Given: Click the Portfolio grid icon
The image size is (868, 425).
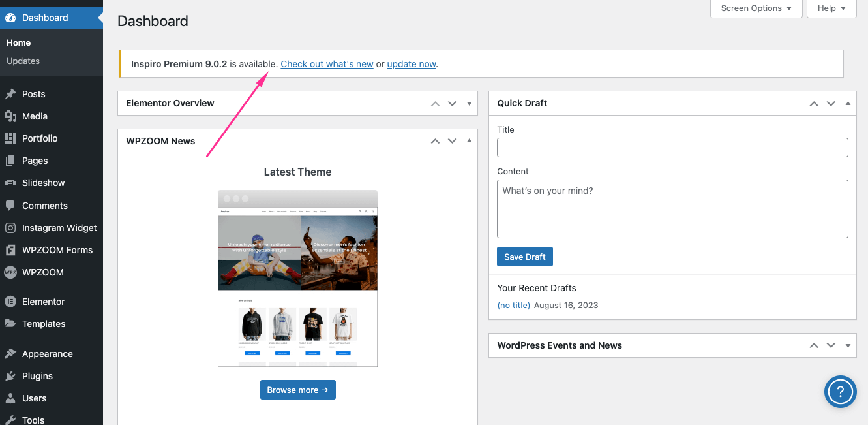Looking at the screenshot, I should point(10,138).
